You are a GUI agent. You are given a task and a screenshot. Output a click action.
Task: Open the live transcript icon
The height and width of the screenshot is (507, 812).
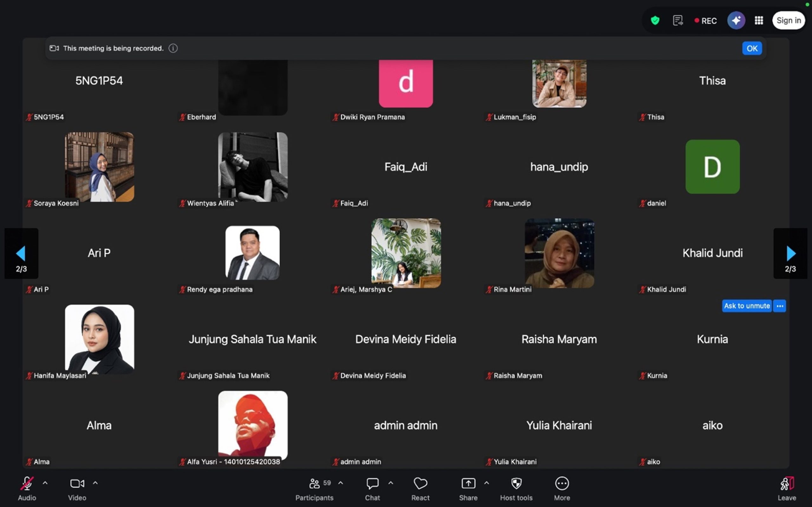tap(678, 21)
